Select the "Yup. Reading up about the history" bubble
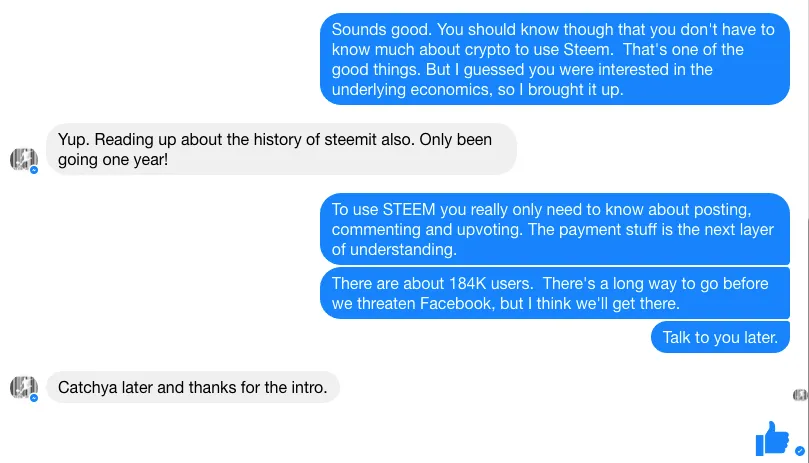 pyautogui.click(x=282, y=149)
